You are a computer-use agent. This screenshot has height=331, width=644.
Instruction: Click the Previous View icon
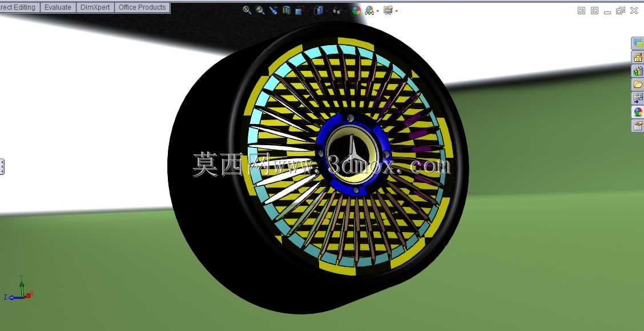tap(273, 10)
